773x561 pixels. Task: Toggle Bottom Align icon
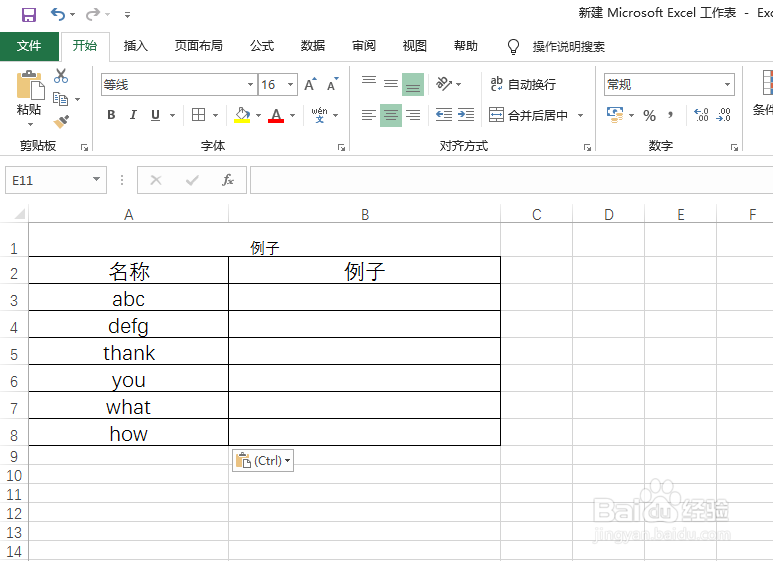coord(413,84)
